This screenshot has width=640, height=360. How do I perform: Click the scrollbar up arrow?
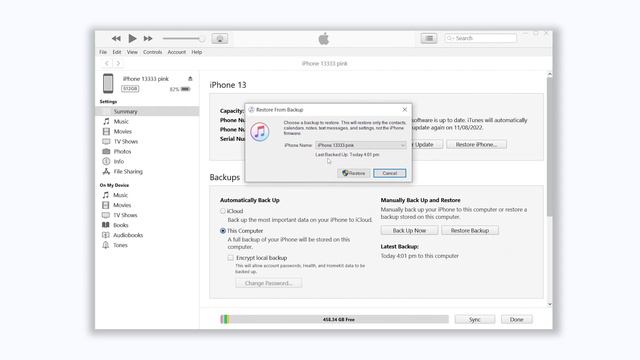(549, 74)
